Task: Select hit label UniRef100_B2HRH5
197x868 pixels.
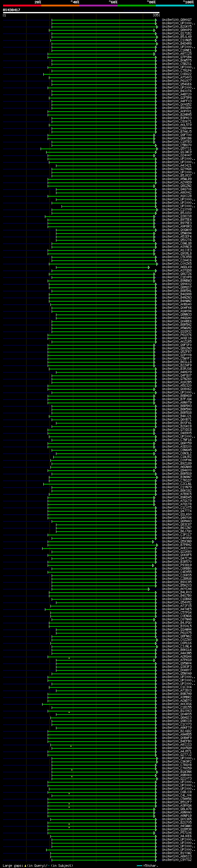Action: pos(177,115)
